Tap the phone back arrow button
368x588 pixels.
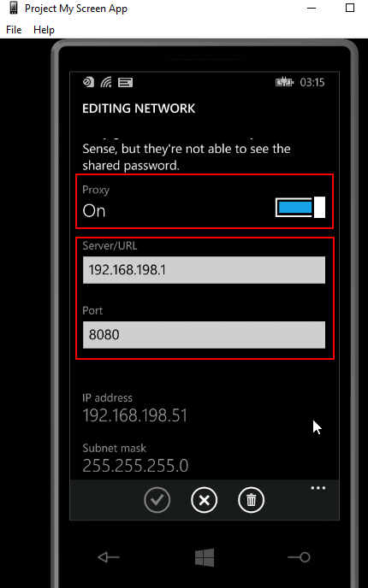coord(109,557)
